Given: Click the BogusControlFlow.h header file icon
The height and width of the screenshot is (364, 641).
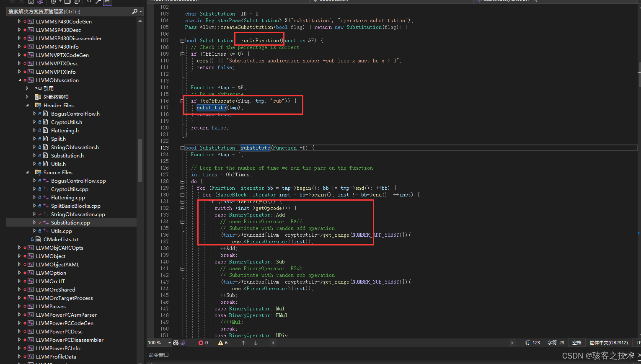Looking at the screenshot, I should click(46, 114).
